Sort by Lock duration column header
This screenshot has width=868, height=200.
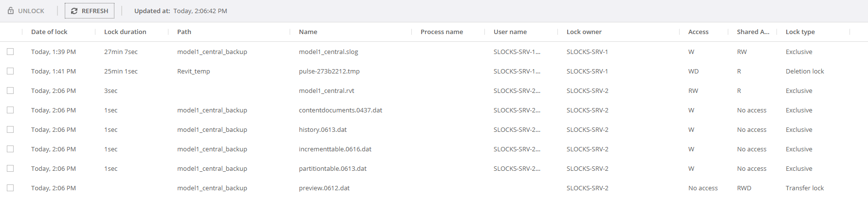(x=125, y=32)
